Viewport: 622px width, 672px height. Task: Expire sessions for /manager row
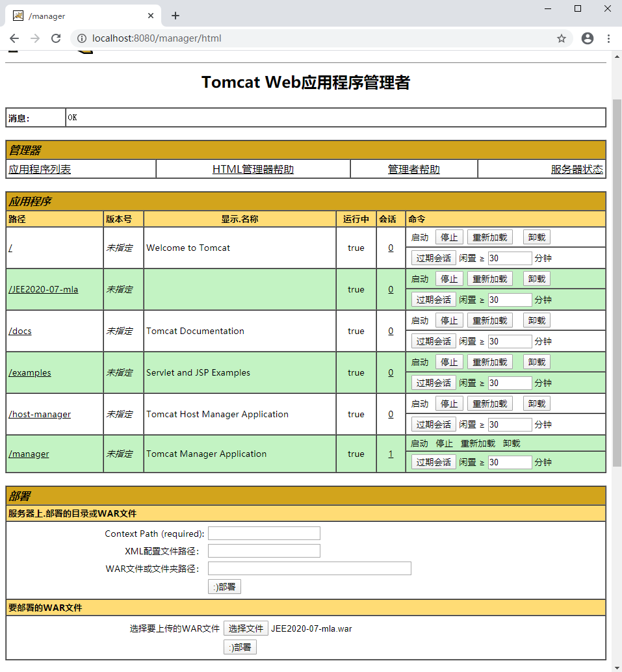click(434, 462)
